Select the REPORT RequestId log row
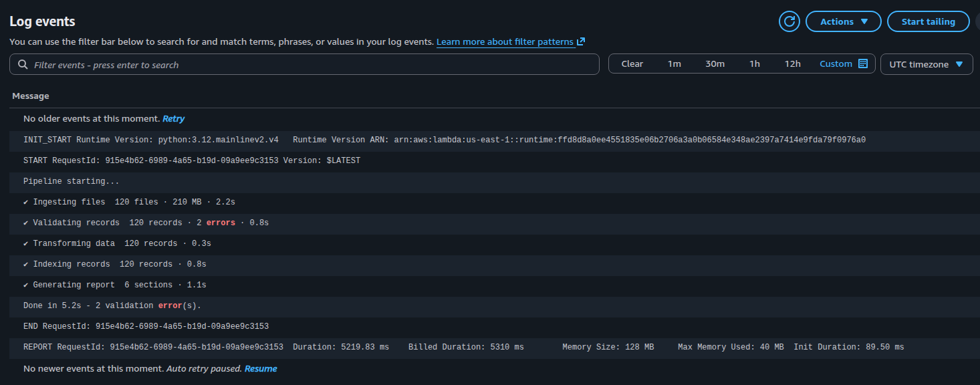Image resolution: width=980 pixels, height=385 pixels. [x=495, y=347]
